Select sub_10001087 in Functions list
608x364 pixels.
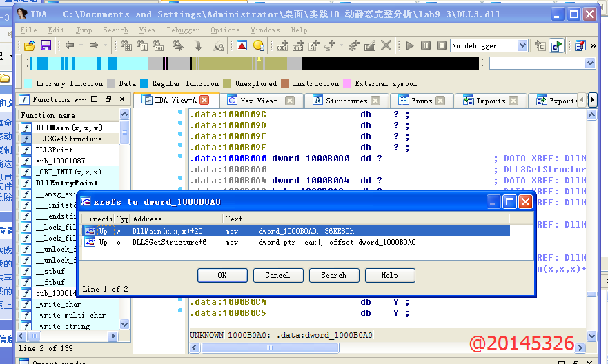pyautogui.click(x=60, y=161)
